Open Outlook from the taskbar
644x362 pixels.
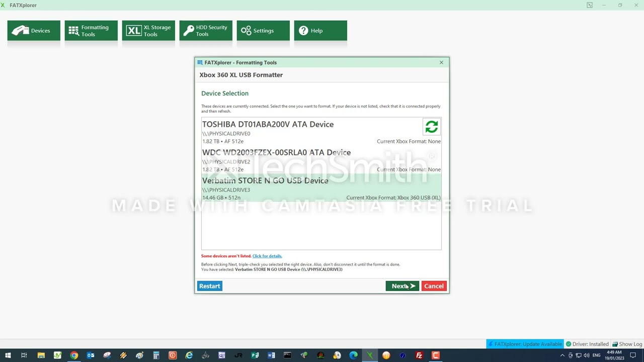coord(91,355)
